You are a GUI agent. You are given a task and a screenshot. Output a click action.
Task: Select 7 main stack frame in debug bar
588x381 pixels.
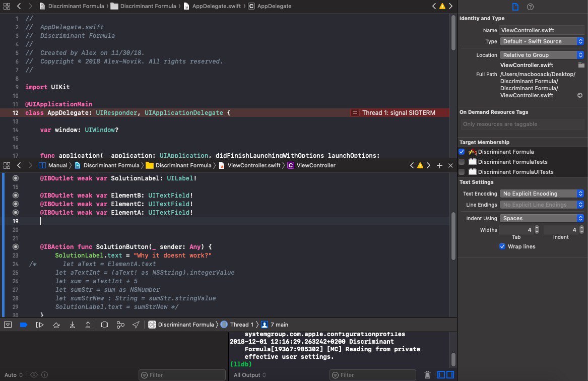tap(275, 325)
